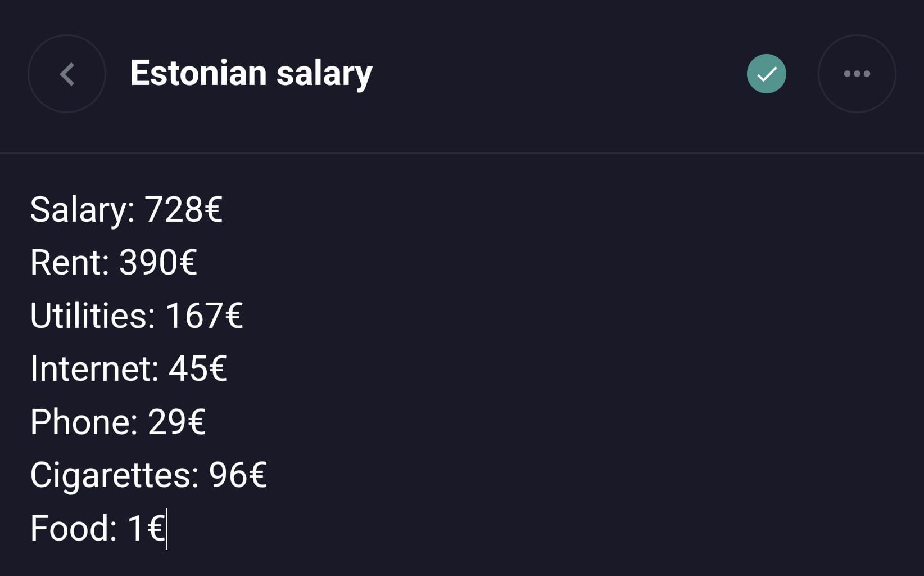Place cursor on the Internet label

tap(94, 369)
